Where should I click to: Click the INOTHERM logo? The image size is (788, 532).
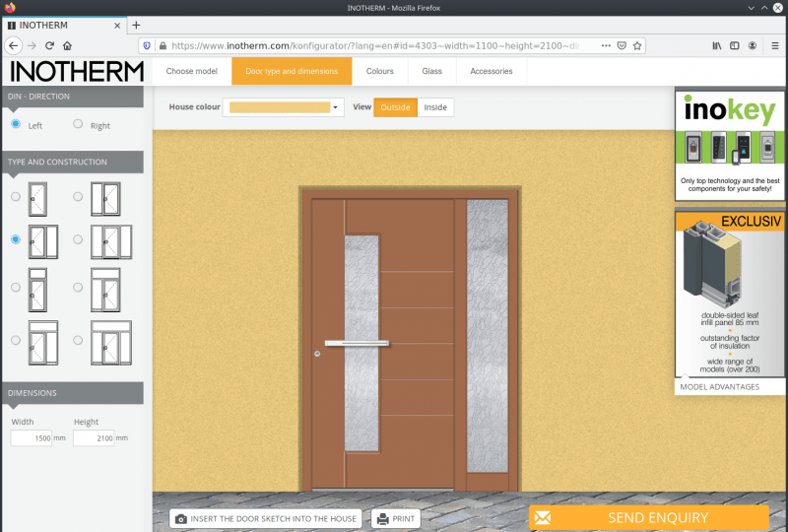(77, 71)
